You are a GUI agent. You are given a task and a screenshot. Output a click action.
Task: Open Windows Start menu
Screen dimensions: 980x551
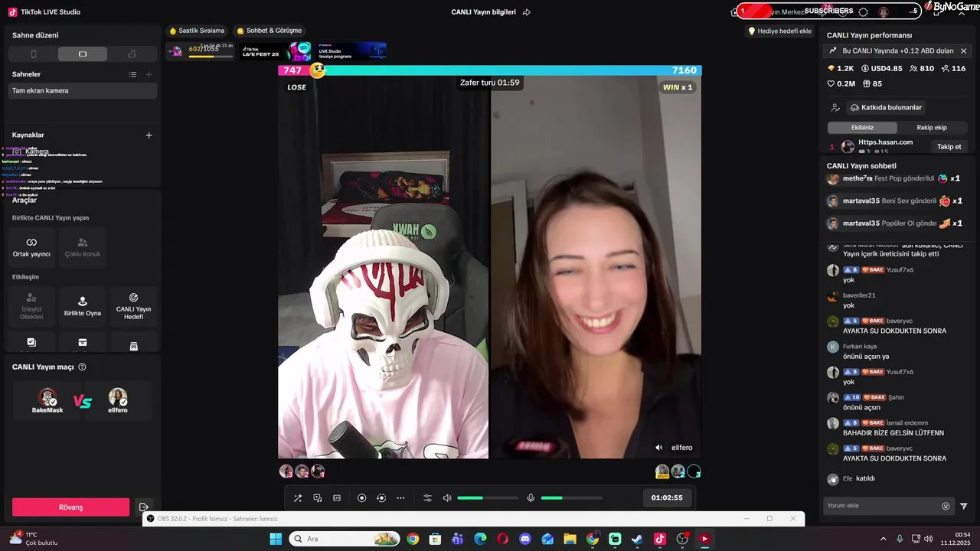[x=276, y=539]
